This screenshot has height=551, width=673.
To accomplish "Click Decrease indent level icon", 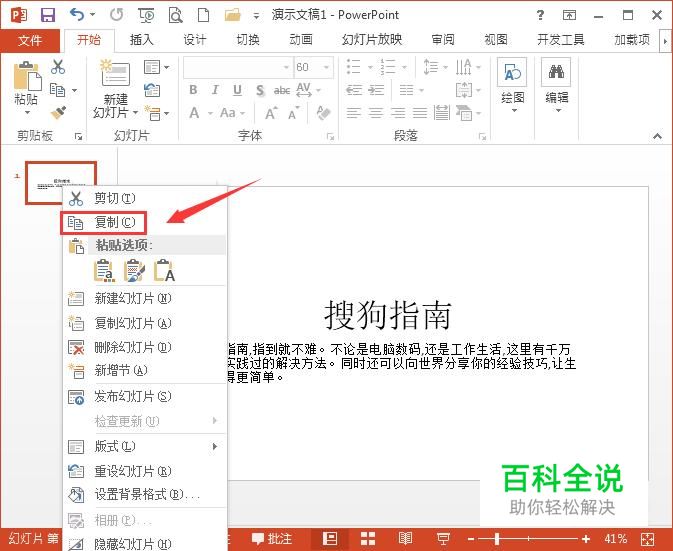I will tap(354, 90).
